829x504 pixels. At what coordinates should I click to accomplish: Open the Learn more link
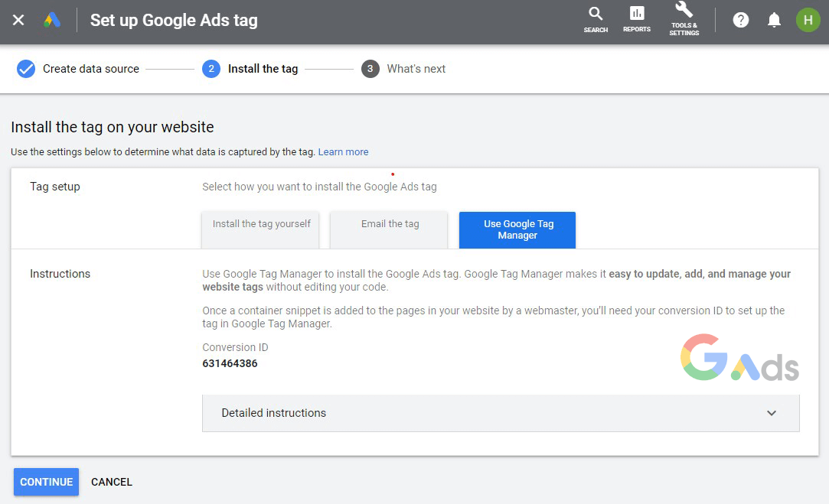pos(343,151)
